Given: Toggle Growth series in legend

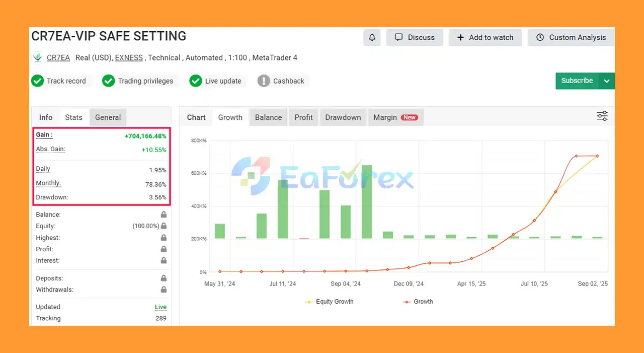Looking at the screenshot, I should click(418, 302).
